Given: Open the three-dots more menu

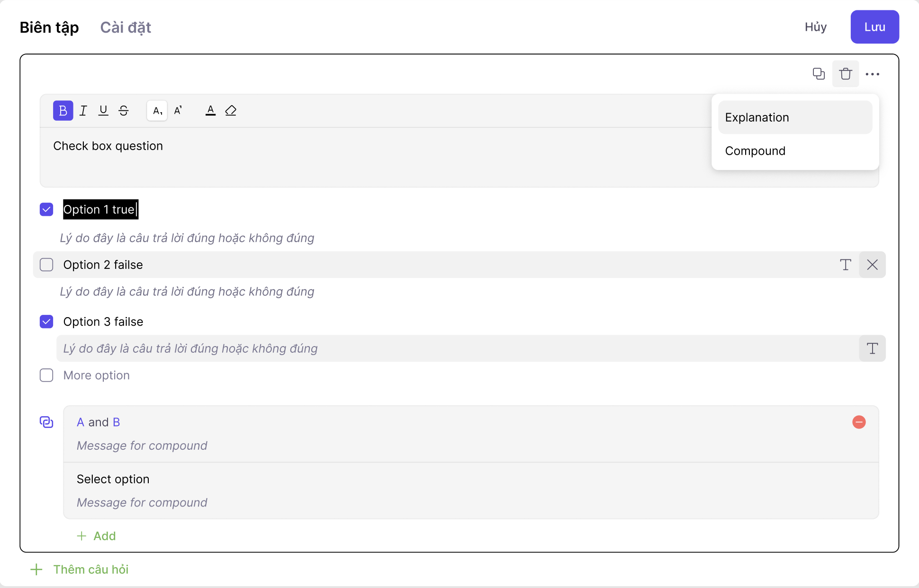Looking at the screenshot, I should click(873, 74).
